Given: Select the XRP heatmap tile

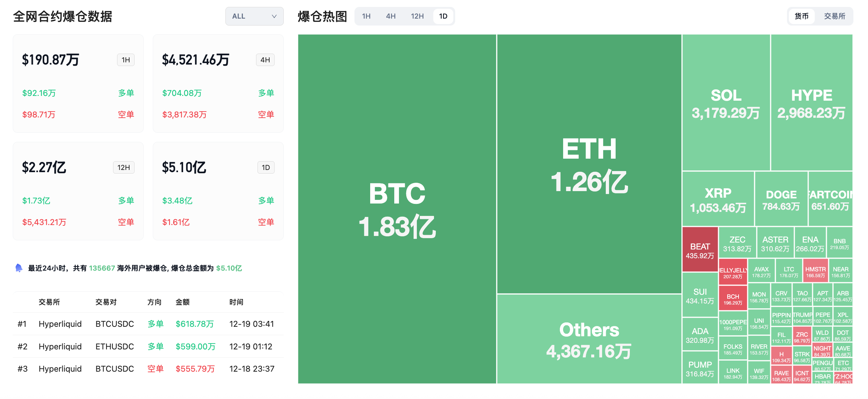Looking at the screenshot, I should point(718,199).
